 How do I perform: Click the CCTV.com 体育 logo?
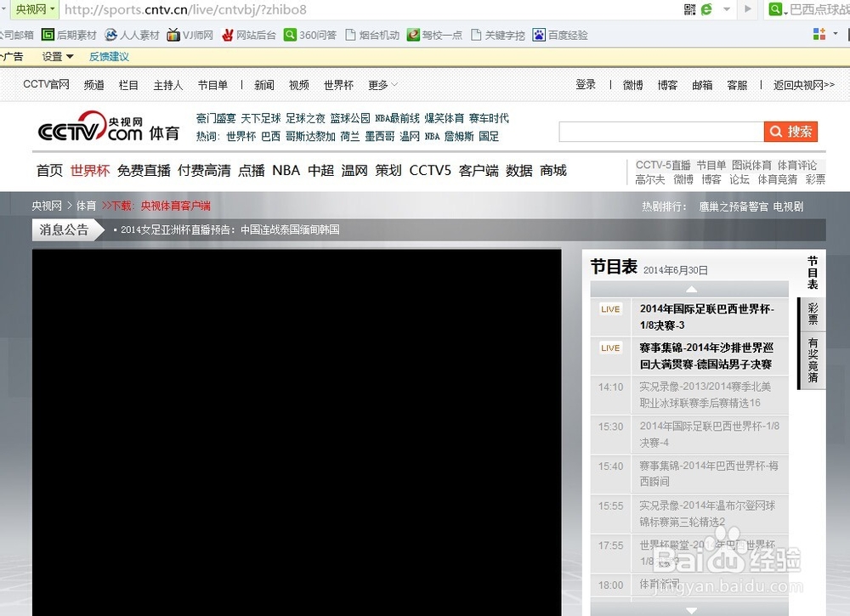point(109,127)
